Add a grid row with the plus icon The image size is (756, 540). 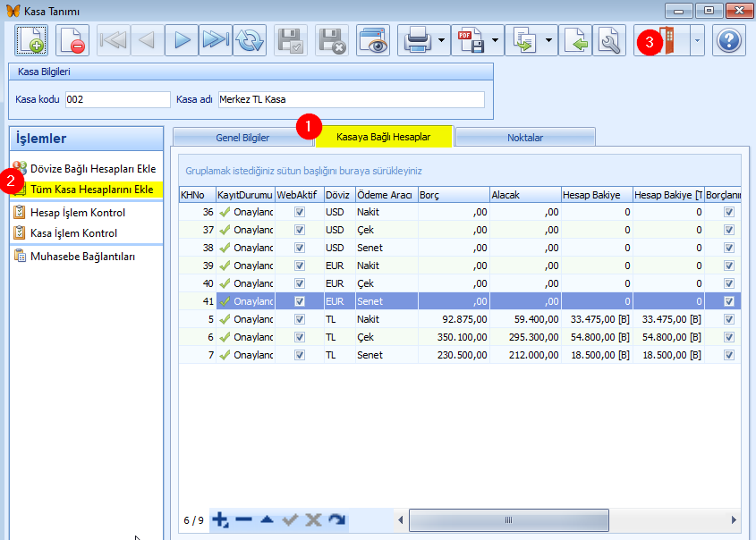click(220, 519)
